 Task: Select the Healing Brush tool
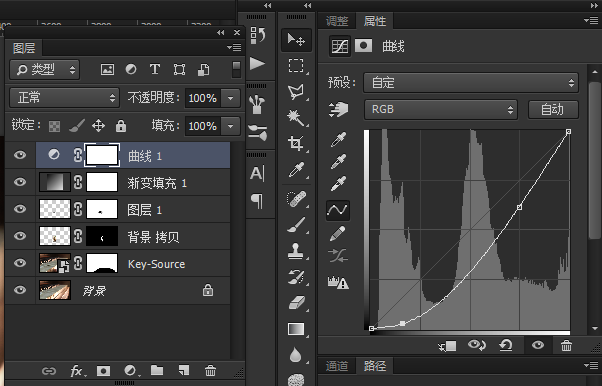[x=296, y=199]
